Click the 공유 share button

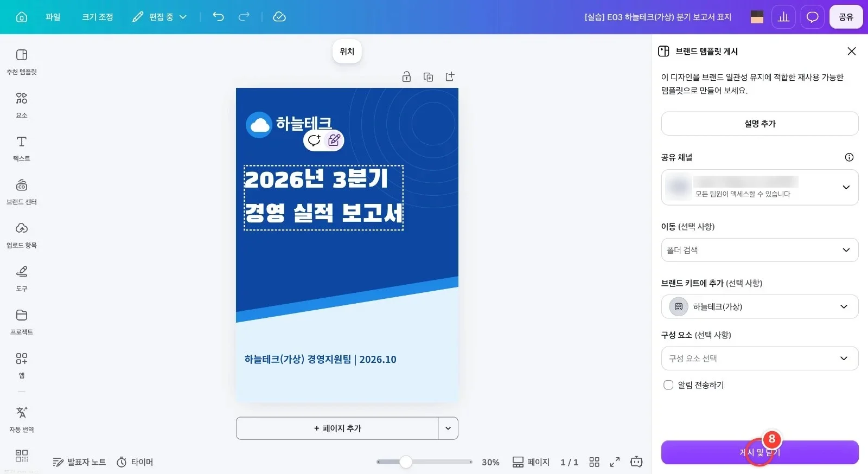(846, 17)
